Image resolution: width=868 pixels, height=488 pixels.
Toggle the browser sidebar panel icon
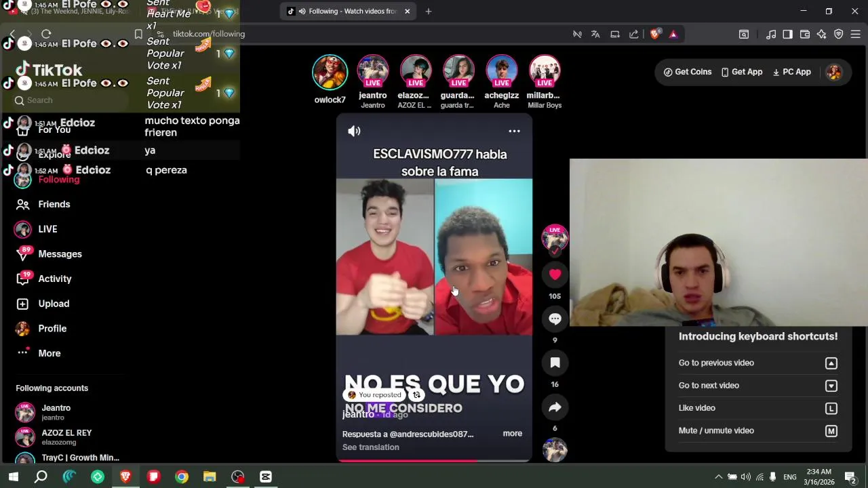787,34
